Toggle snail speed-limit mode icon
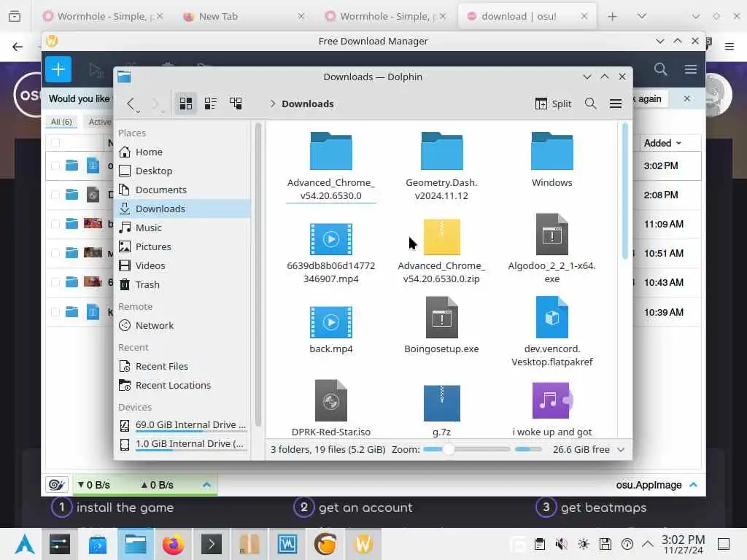Viewport: 747px width, 560px height. 57,485
